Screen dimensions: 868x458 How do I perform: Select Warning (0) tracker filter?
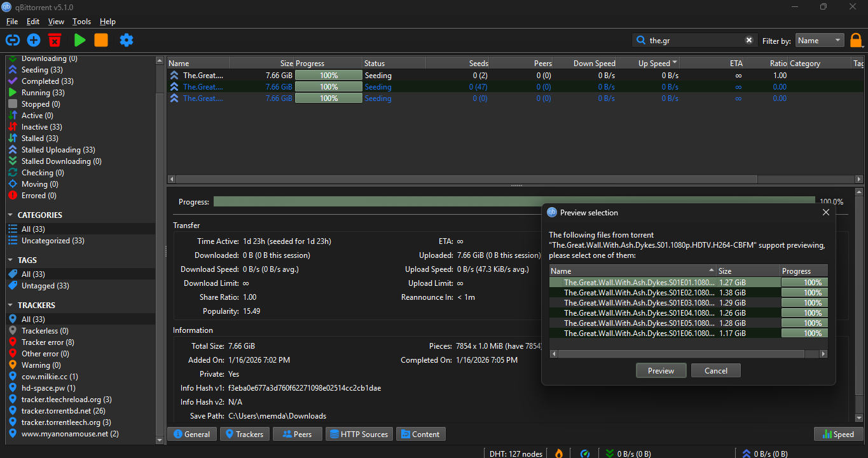[41, 365]
